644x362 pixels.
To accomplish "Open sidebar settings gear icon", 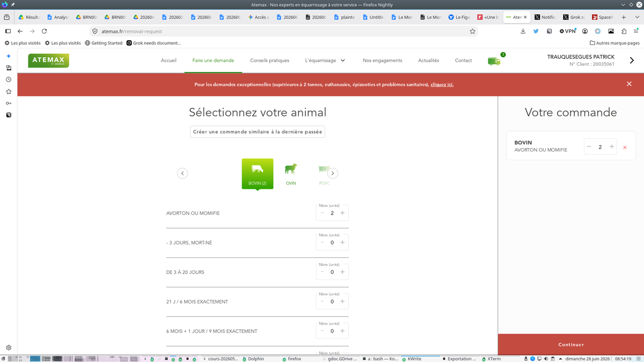I will (9, 348).
